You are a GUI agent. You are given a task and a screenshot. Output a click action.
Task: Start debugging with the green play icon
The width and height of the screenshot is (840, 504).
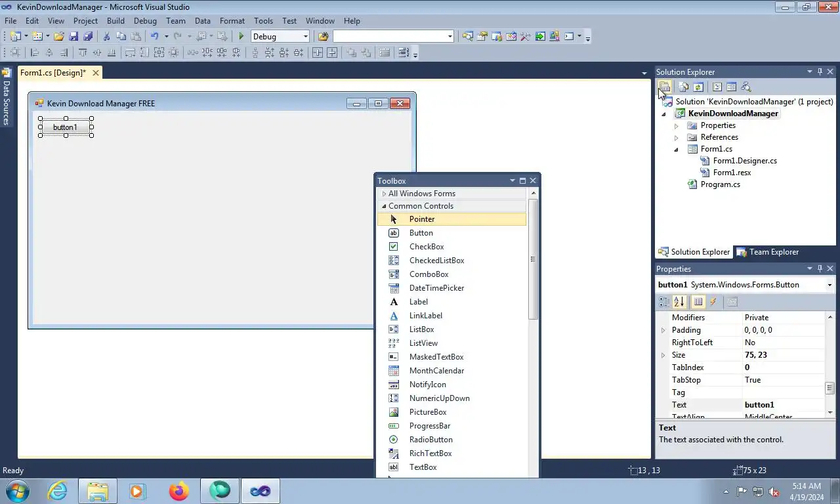click(241, 37)
